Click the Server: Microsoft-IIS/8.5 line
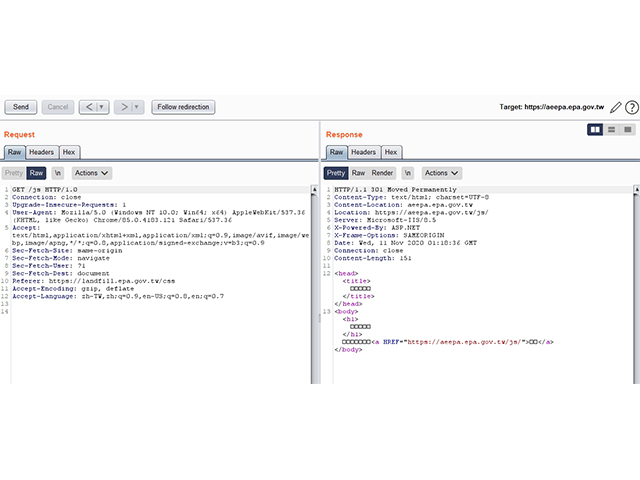This screenshot has height=480, width=640. (385, 220)
